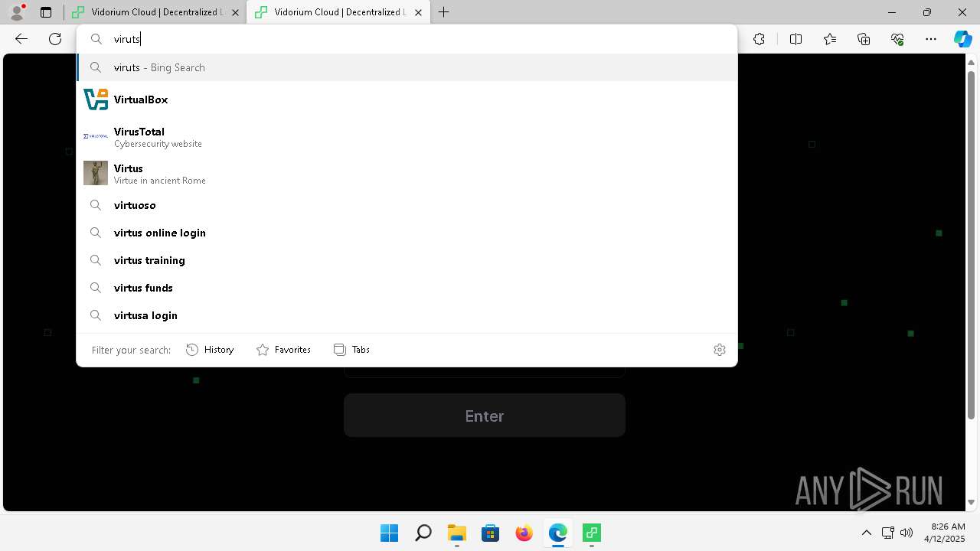980x551 pixels.
Task: Click the Enter button on the page
Action: (x=485, y=416)
